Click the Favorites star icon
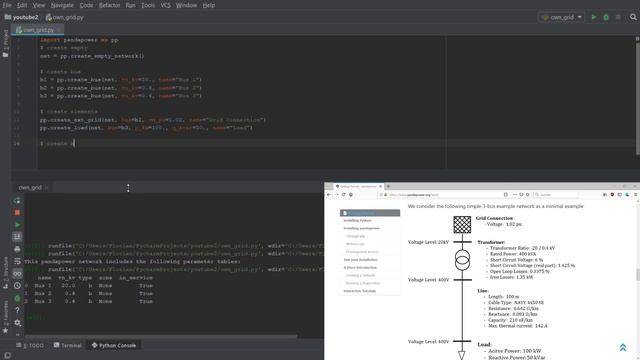640x360 pixels. [x=5, y=330]
